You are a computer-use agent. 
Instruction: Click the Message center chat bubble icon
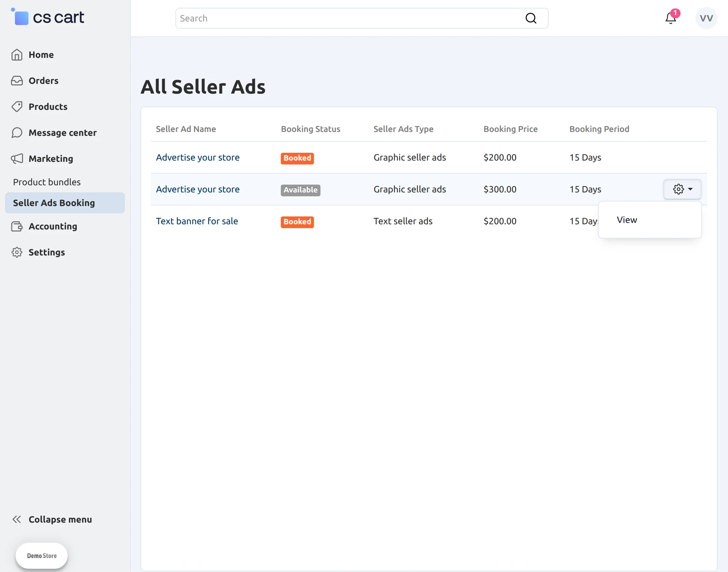coord(17,133)
